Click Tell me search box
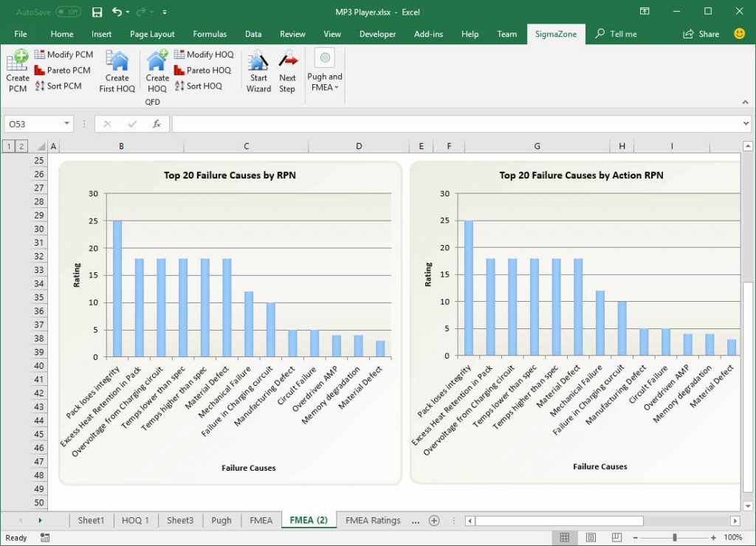Screen dimensions: 756x546 tap(616, 34)
